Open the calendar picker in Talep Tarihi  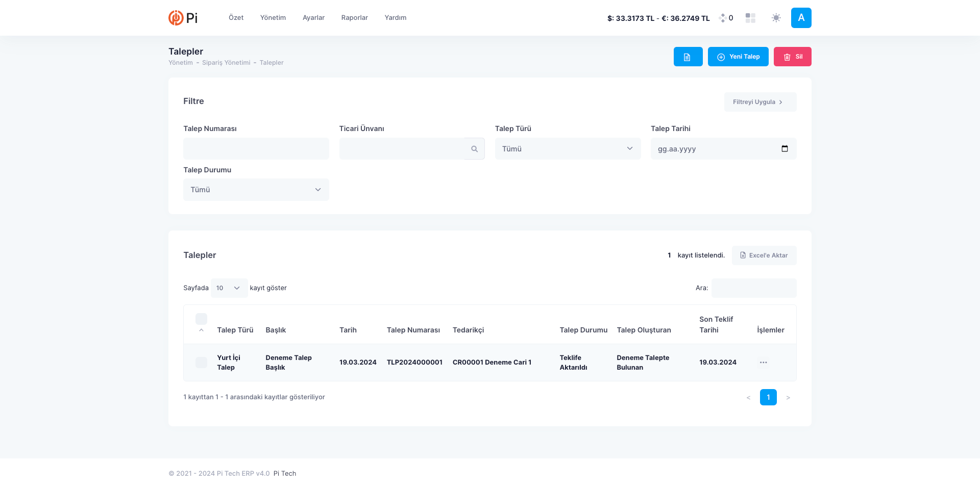(785, 149)
